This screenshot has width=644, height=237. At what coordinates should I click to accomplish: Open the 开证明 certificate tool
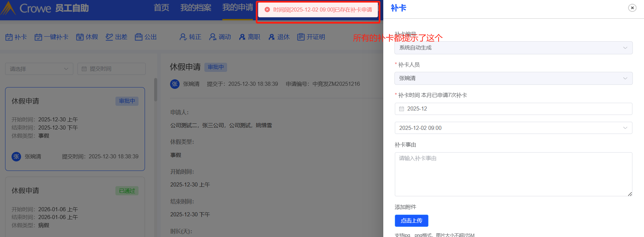(x=311, y=37)
